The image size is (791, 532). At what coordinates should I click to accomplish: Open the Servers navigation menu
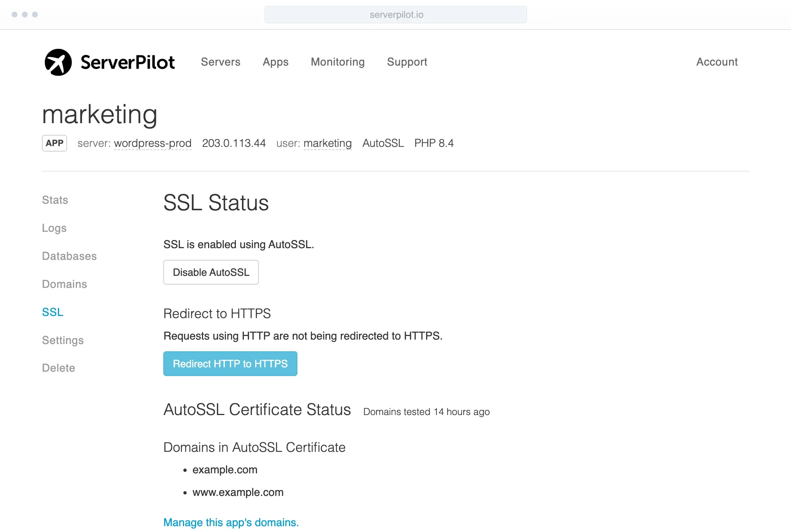click(221, 62)
